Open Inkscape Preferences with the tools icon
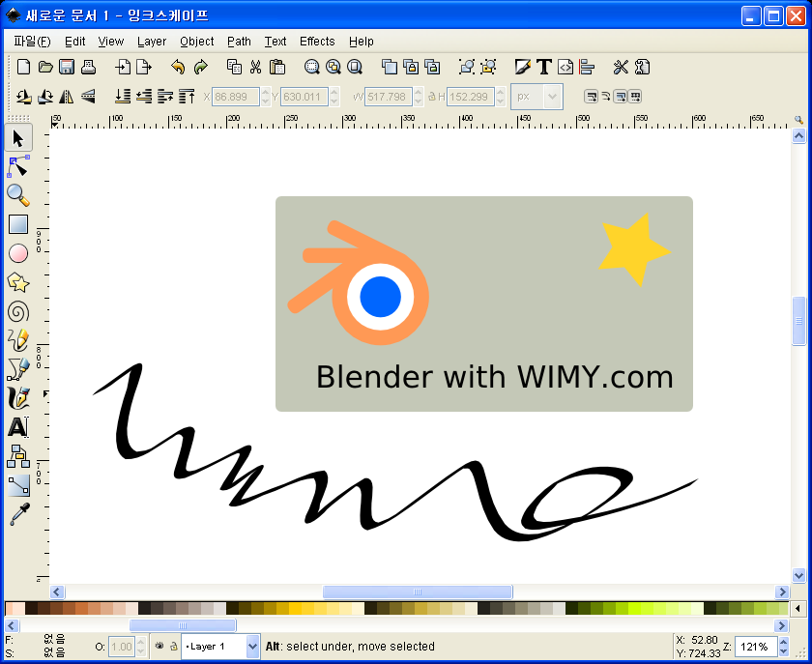 tap(621, 67)
